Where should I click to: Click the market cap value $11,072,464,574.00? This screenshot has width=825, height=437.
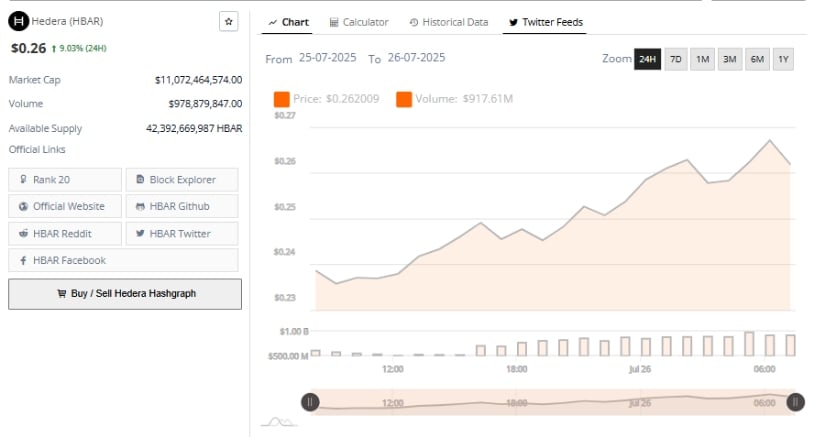click(198, 80)
